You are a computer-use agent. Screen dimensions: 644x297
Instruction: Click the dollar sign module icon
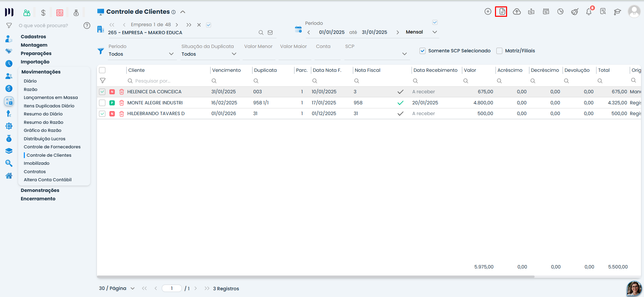[x=43, y=13]
